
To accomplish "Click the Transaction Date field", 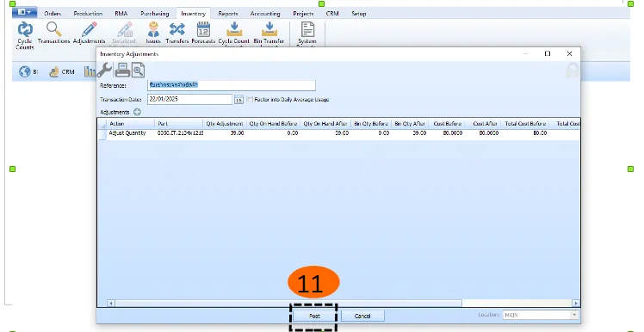I will point(189,99).
